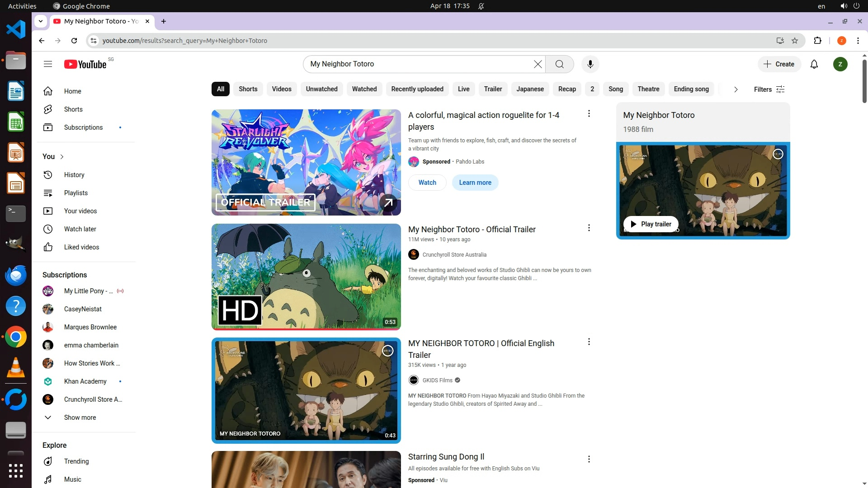This screenshot has width=868, height=488.
Task: Click the voice search microphone icon
Action: click(x=590, y=64)
